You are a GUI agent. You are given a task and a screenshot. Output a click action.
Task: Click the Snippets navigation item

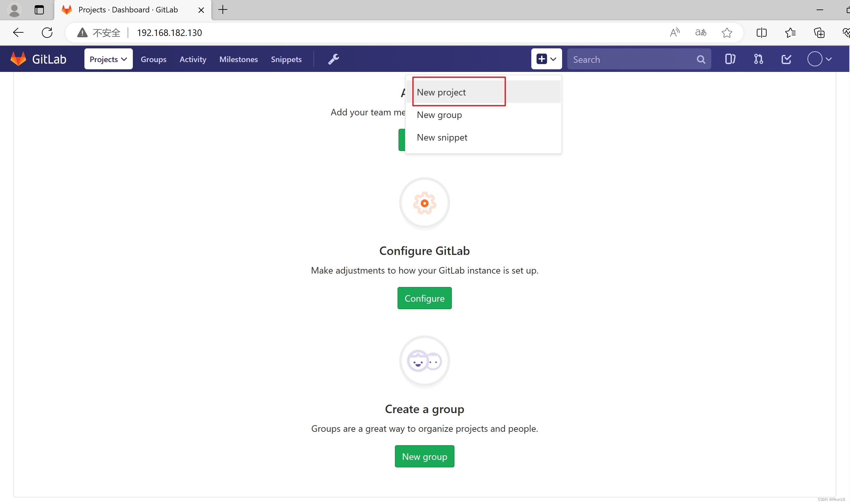[286, 59]
